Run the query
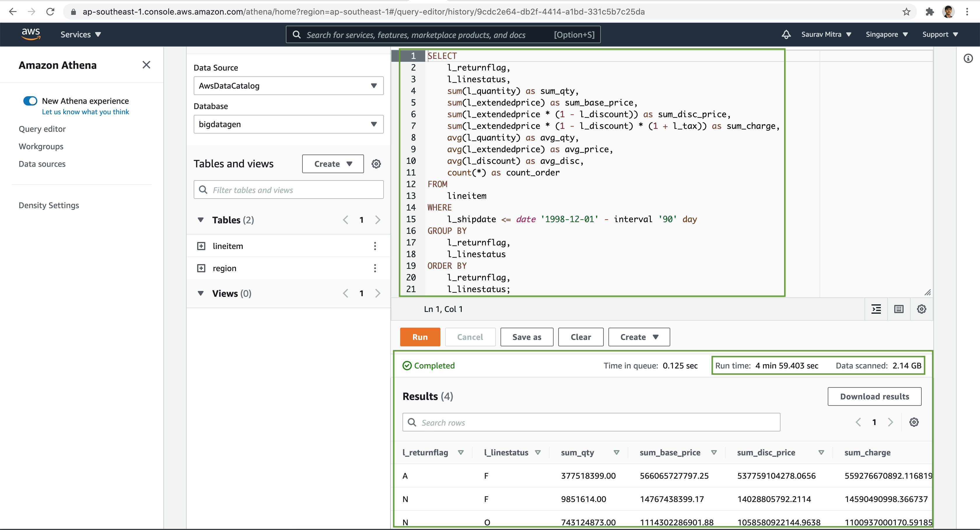The height and width of the screenshot is (530, 980). pos(420,337)
